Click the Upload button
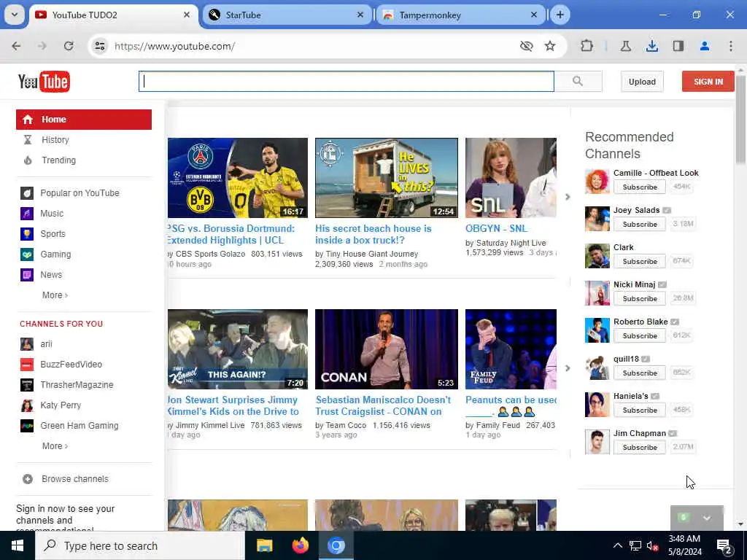747x560 pixels. 642,82
